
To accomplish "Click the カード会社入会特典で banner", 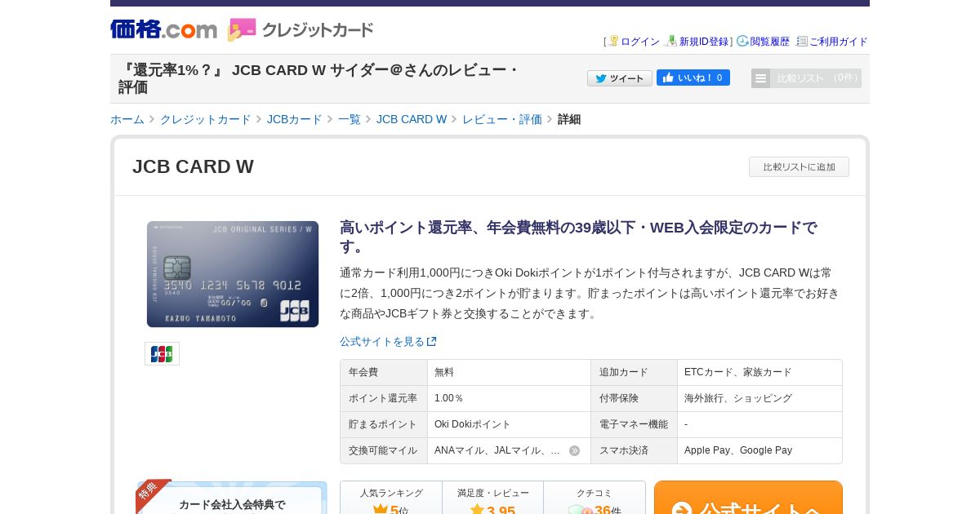I will (232, 498).
